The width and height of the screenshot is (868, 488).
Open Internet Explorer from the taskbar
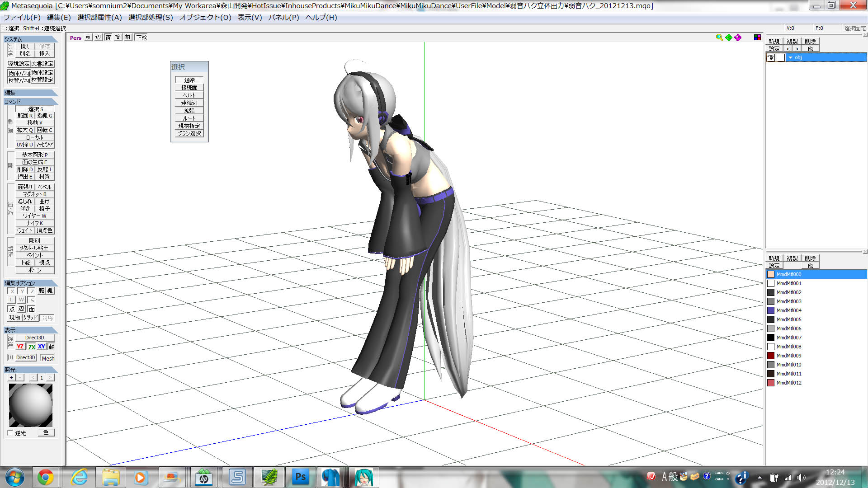click(80, 477)
